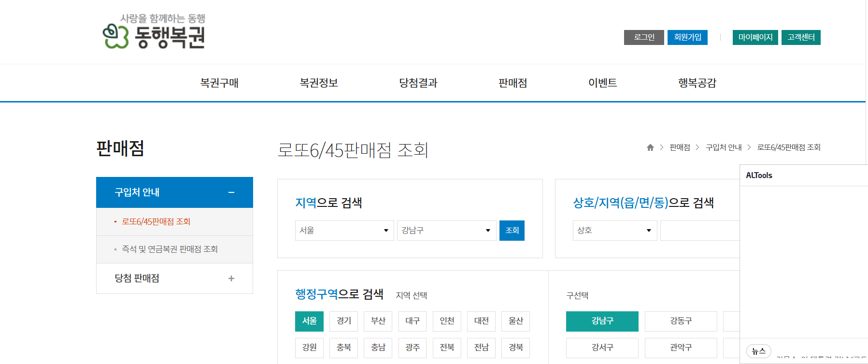
Task: Open the 상호 search-type dropdown
Action: tap(615, 231)
